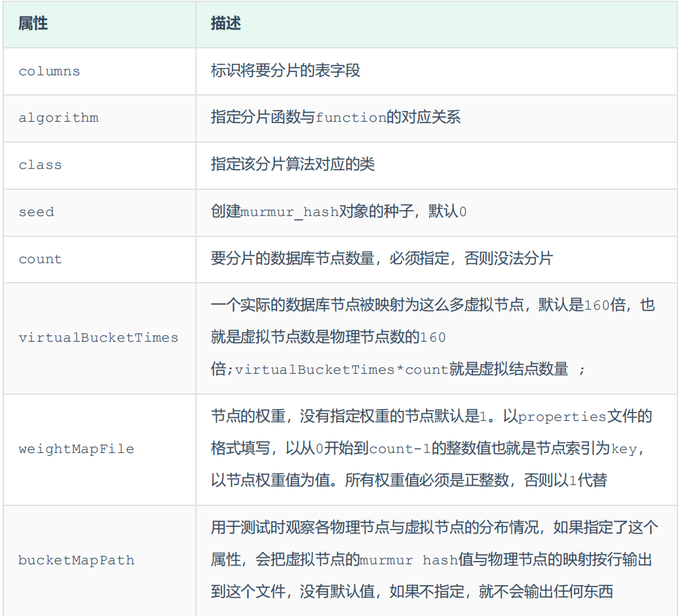Click the description 标识将要分片的表字段
Image resolution: width=680 pixels, height=616 pixels.
[x=286, y=71]
